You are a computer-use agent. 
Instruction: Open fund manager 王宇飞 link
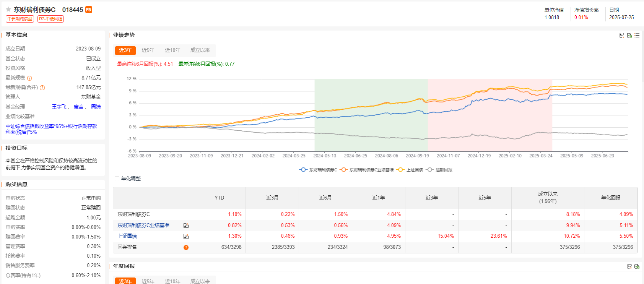coord(59,107)
